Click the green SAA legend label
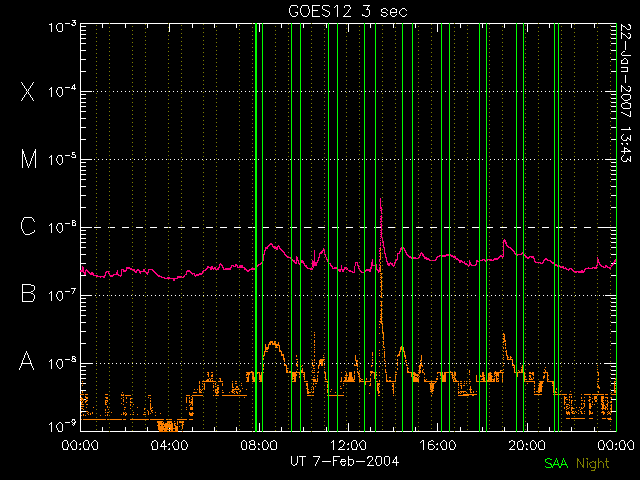The image size is (640, 480). point(556,463)
